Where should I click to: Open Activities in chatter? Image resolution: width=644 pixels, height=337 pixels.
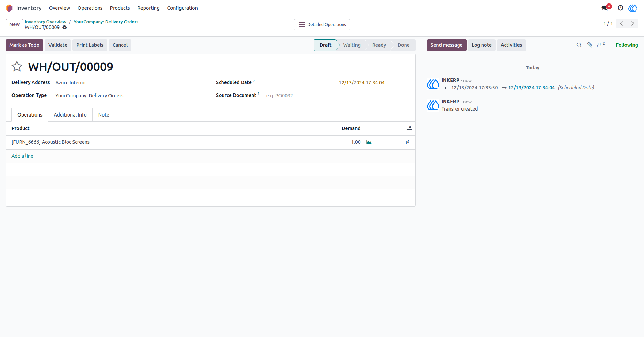click(x=511, y=45)
